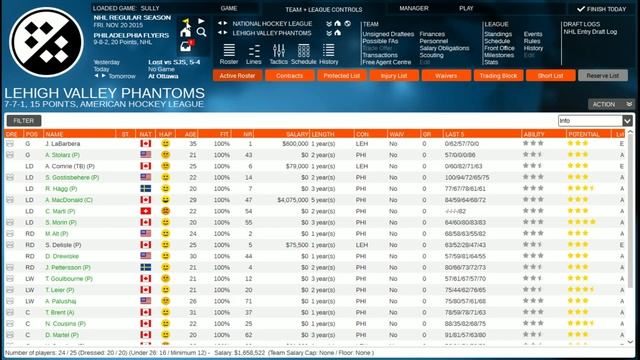This screenshot has height=360, width=640.
Task: Click the FINISH TODAY button
Action: click(x=601, y=9)
